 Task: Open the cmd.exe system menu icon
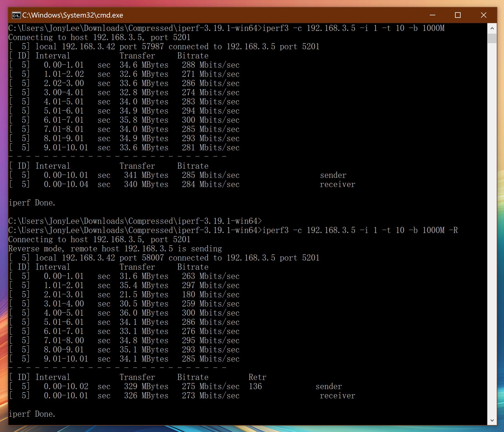click(16, 15)
